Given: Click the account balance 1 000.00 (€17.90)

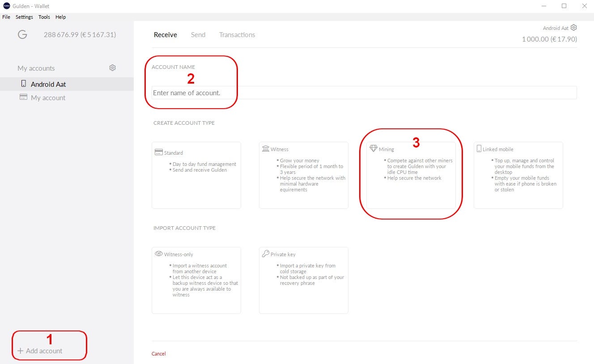Looking at the screenshot, I should pyautogui.click(x=549, y=39).
